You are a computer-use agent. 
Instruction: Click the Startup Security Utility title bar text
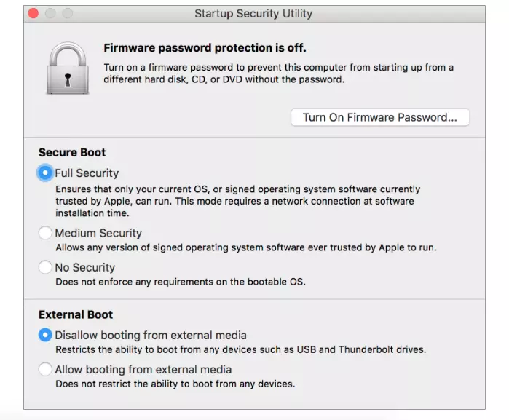tap(253, 14)
